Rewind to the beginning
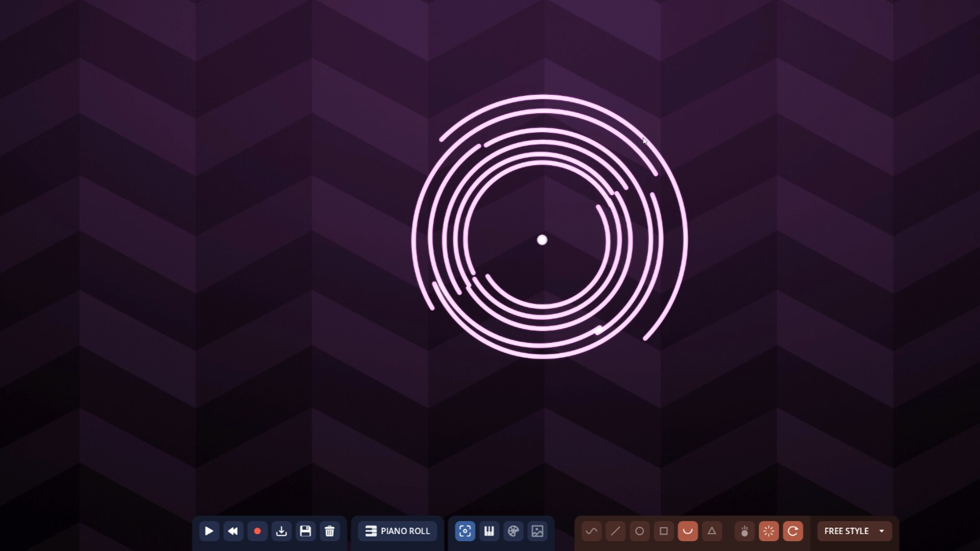This screenshot has height=551, width=980. pos(233,531)
